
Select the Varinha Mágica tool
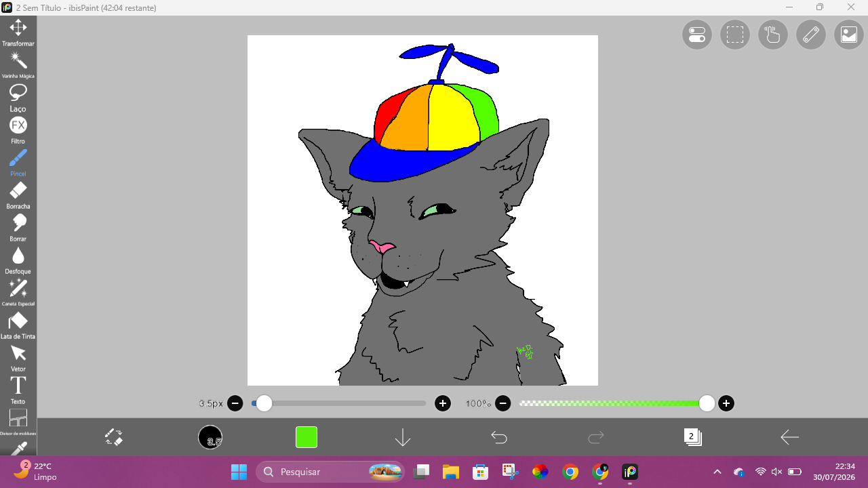coord(18,64)
